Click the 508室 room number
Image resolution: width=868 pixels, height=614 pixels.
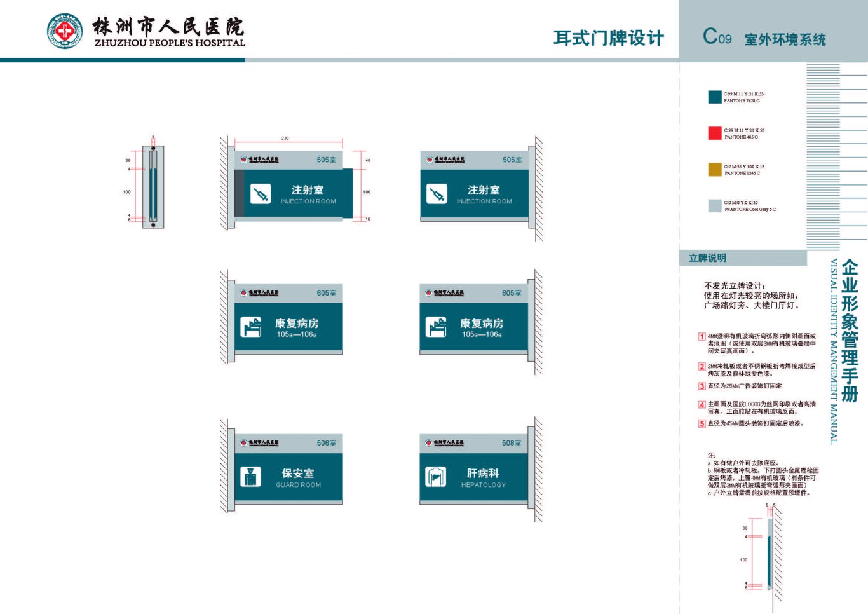[x=512, y=443]
